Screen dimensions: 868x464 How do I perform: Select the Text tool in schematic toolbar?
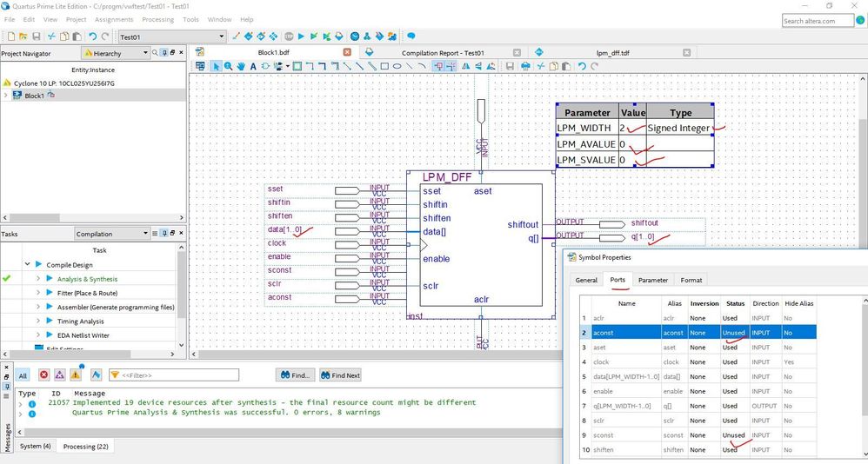pyautogui.click(x=251, y=66)
